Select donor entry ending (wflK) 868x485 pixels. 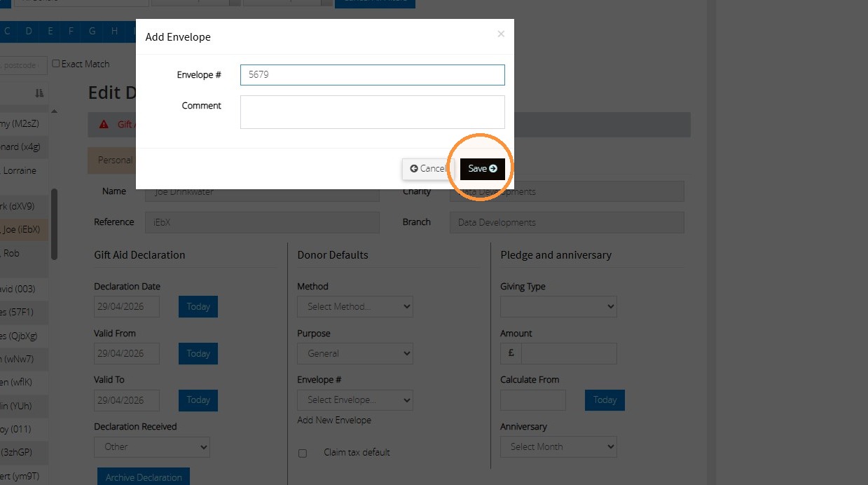(x=24, y=382)
